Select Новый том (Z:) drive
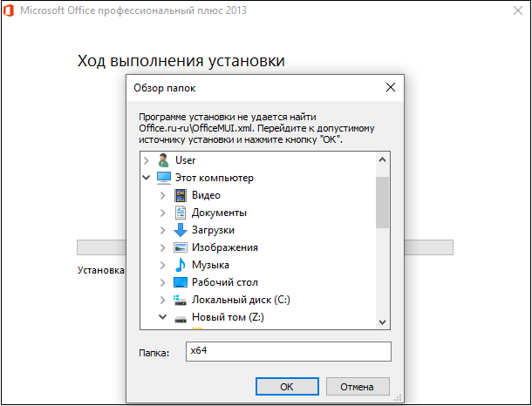This screenshot has width=532, height=406. coord(228,317)
